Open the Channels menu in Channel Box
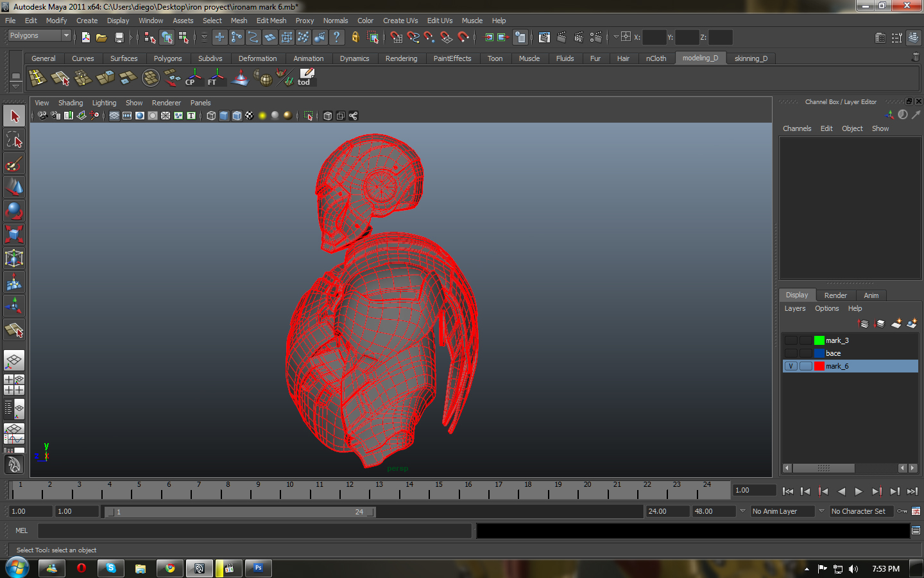Screen dimensions: 924x578 click(x=797, y=128)
